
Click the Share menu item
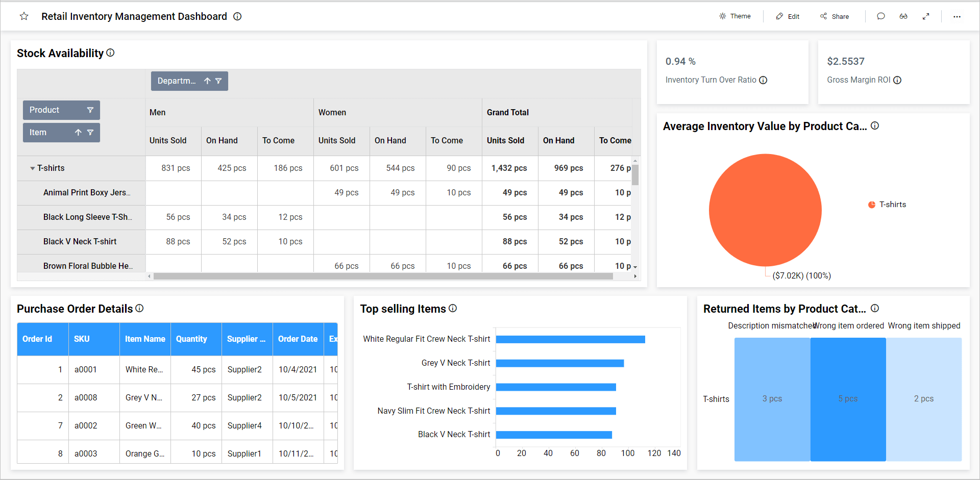coord(835,16)
